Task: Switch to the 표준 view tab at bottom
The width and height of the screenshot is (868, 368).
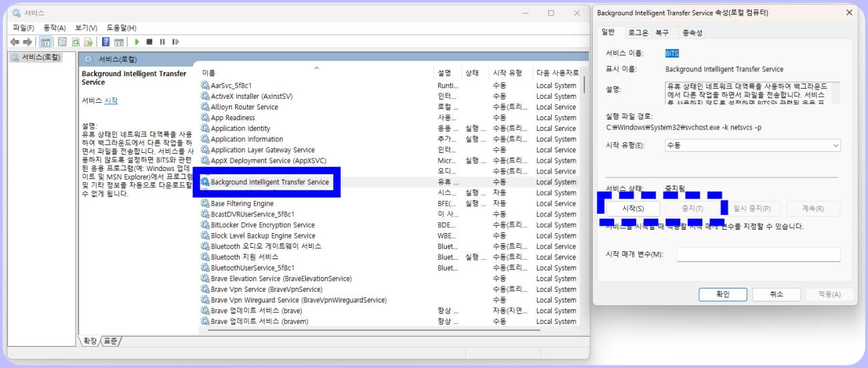Action: tap(111, 341)
